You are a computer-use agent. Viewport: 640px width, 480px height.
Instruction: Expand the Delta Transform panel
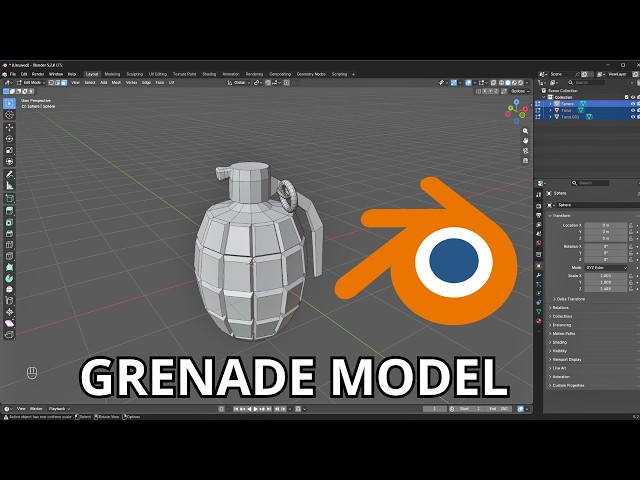(570, 299)
